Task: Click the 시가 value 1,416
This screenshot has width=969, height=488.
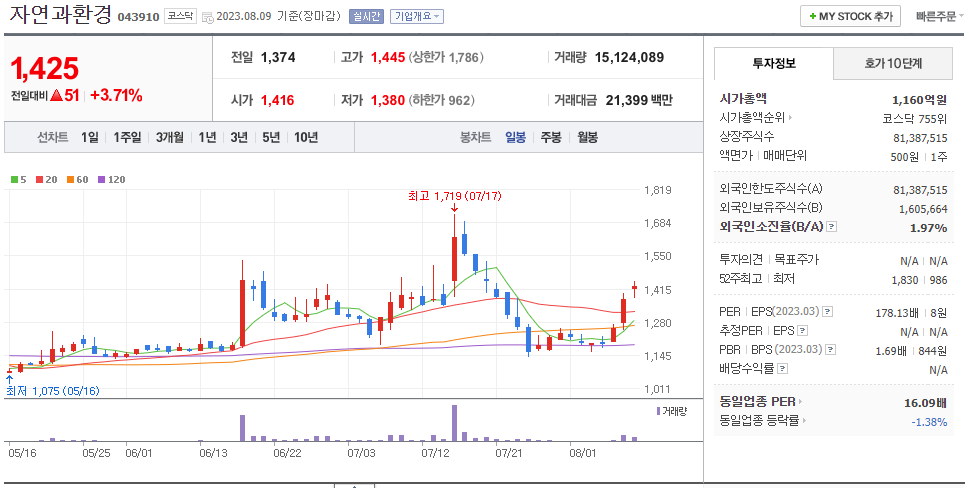Action: point(277,100)
